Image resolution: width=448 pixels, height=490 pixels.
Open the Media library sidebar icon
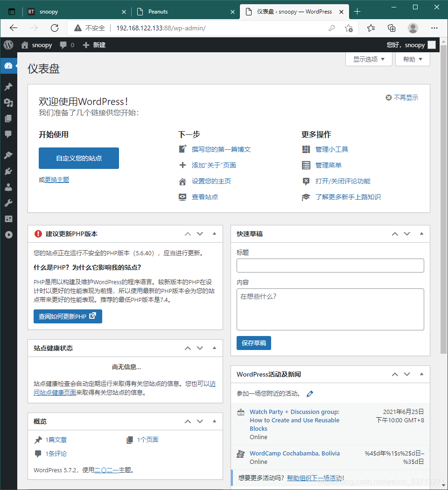click(x=8, y=103)
